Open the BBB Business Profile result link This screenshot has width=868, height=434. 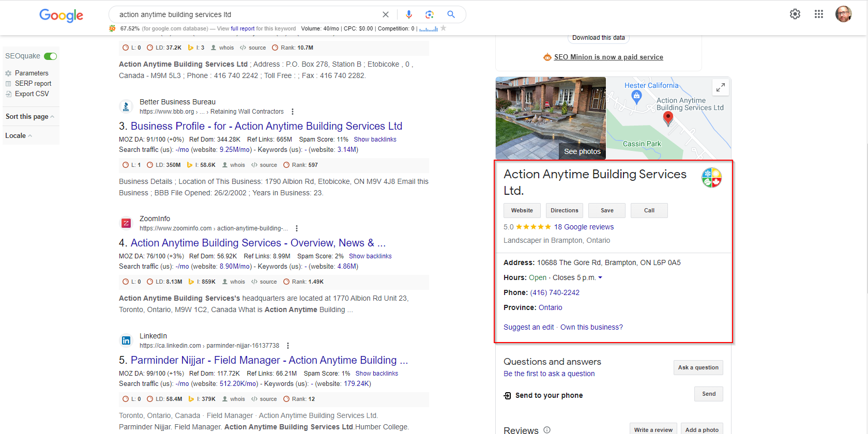click(266, 126)
